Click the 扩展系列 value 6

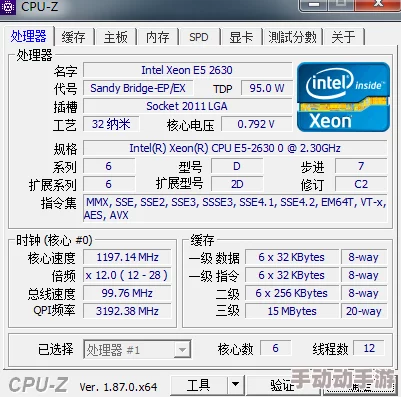pos(109,184)
